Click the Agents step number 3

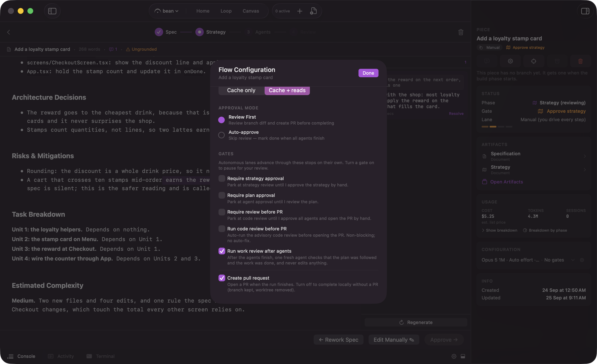tap(248, 32)
